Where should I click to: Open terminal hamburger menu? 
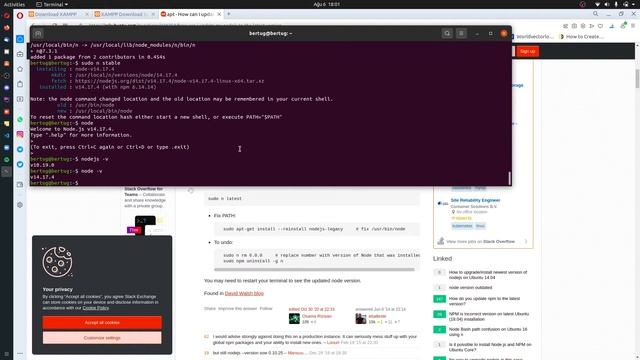point(461,33)
